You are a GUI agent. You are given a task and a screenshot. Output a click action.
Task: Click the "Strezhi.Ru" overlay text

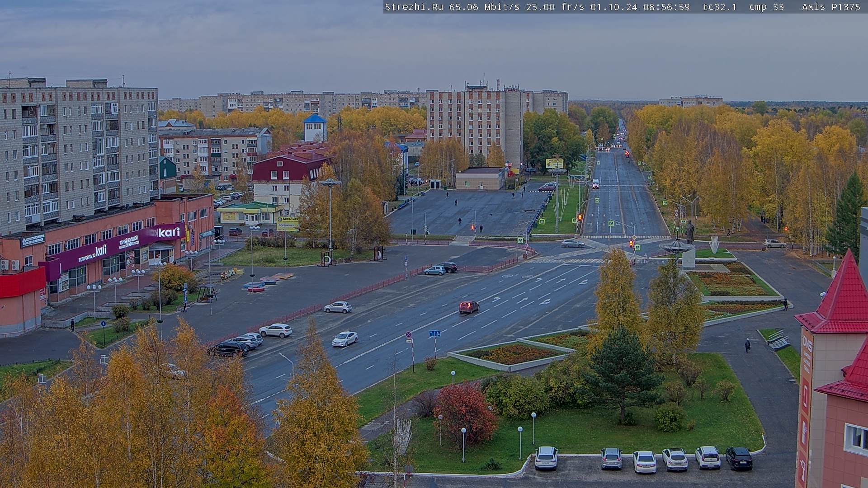pyautogui.click(x=414, y=7)
